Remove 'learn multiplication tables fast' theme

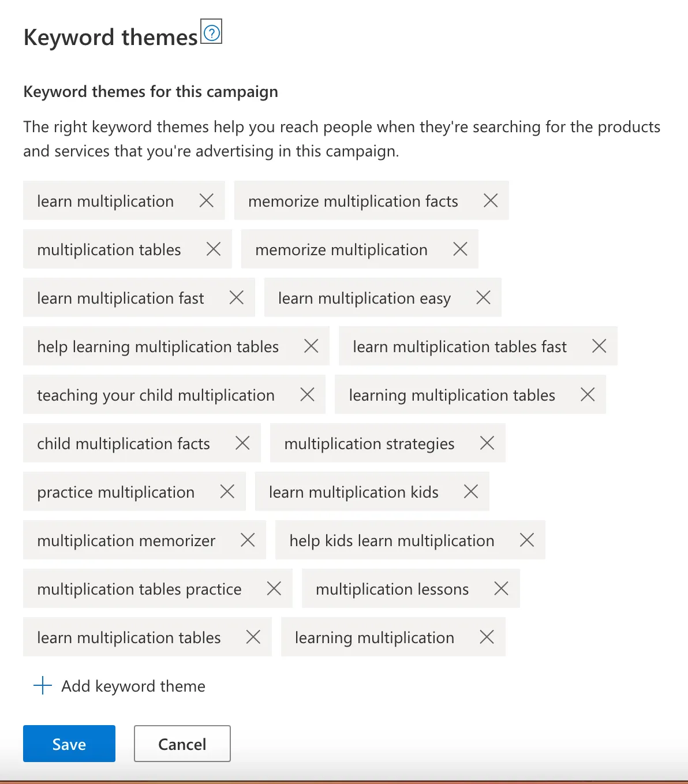tap(599, 346)
